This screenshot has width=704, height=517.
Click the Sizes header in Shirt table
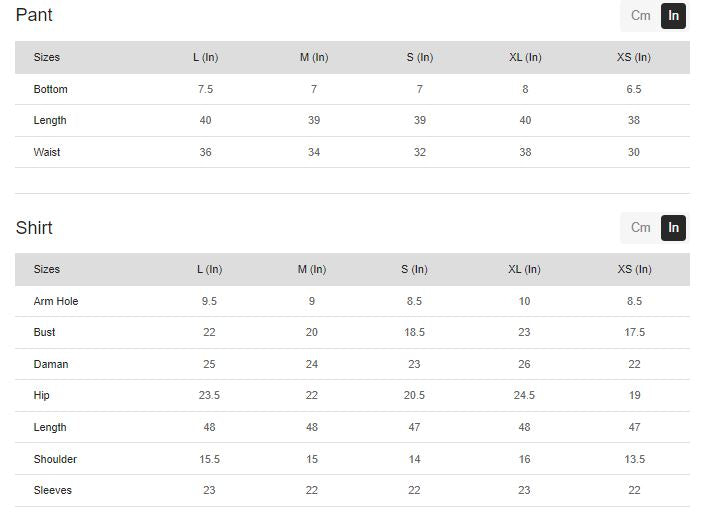(47, 269)
